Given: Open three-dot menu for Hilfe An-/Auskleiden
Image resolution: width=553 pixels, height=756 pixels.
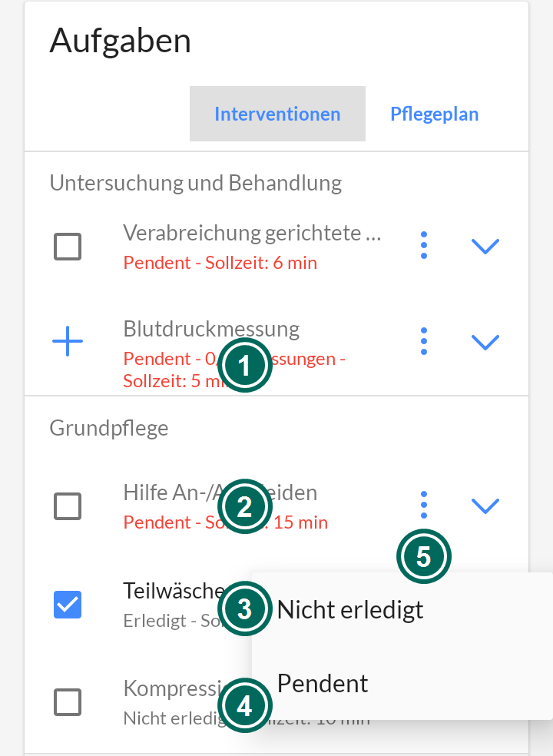Looking at the screenshot, I should click(424, 505).
